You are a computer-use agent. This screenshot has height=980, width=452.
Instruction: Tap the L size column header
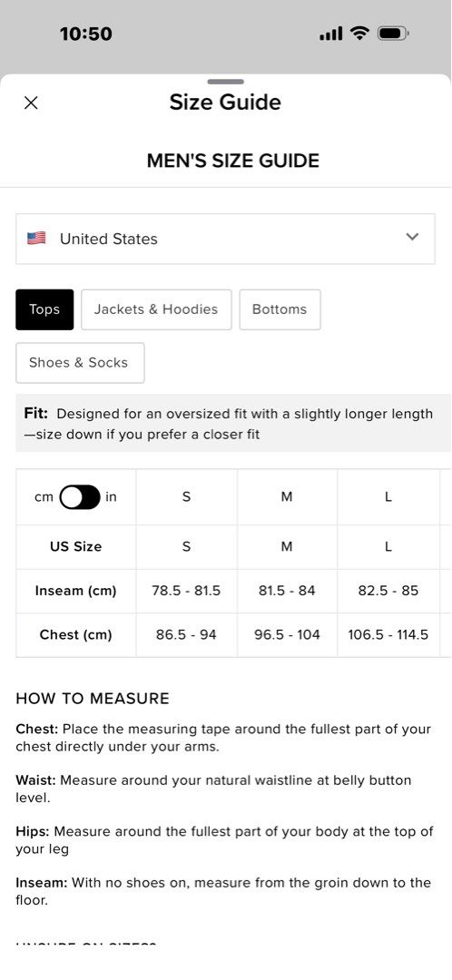click(x=388, y=497)
